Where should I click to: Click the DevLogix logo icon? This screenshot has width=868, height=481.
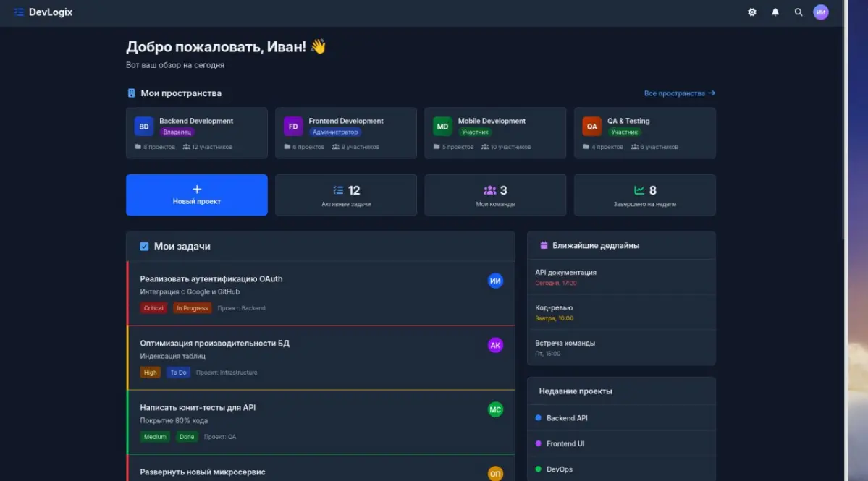tap(19, 12)
